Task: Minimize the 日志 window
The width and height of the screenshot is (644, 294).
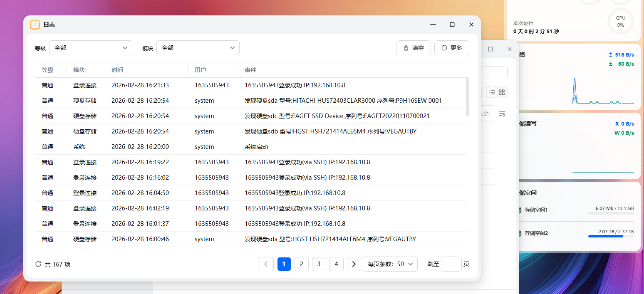Action: point(433,25)
